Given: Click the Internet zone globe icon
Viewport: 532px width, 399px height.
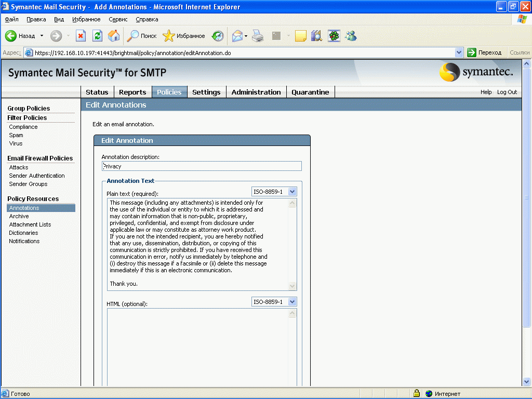Looking at the screenshot, I should pyautogui.click(x=429, y=394).
